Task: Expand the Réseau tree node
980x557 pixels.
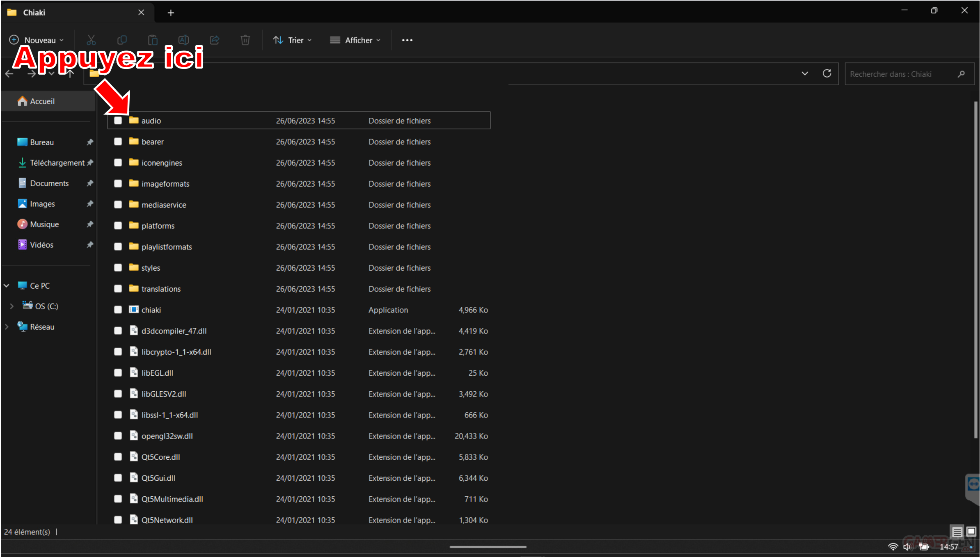Action: click(x=7, y=327)
